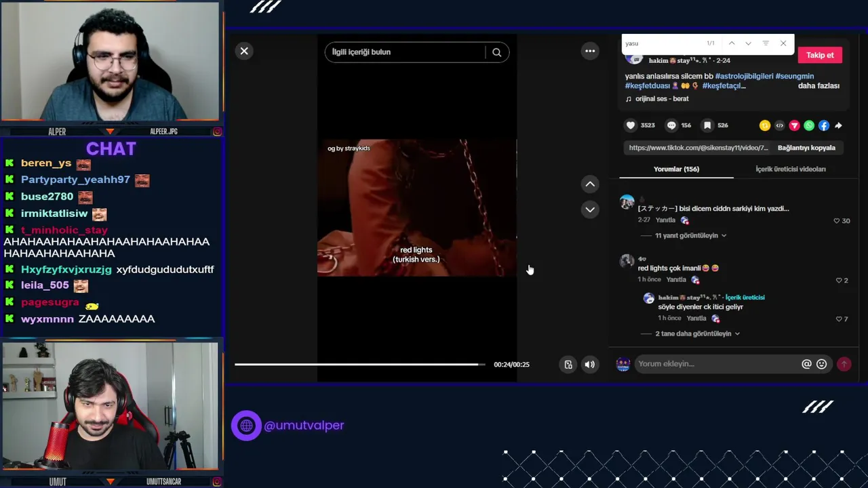Reply to 'söyle diyenler' comment via Yanıtla

696,319
